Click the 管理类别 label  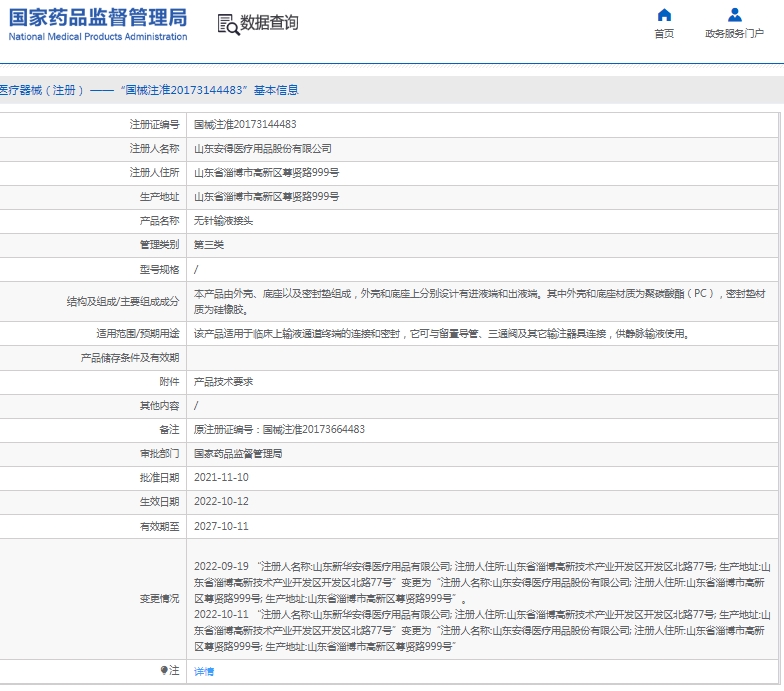[160, 244]
